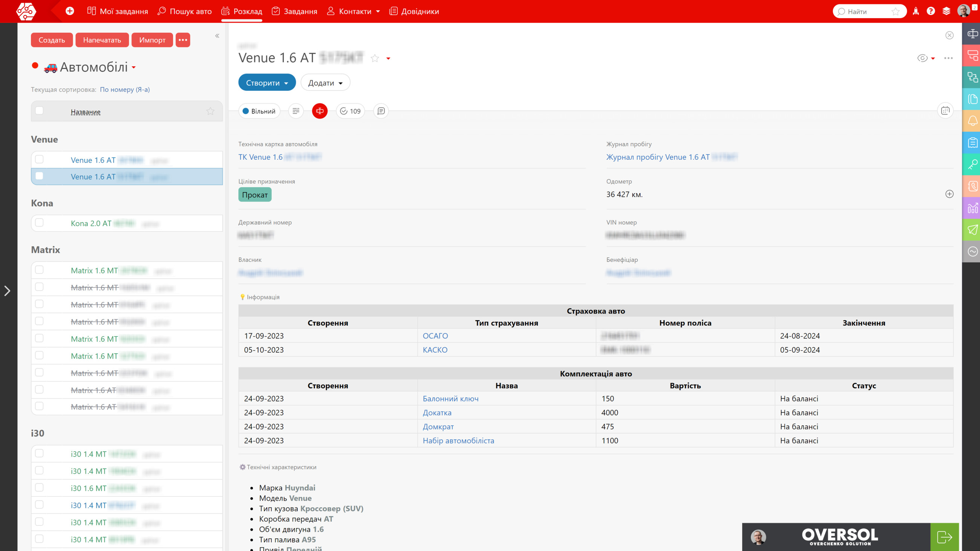Open the green search icon in right sidebar

[972, 164]
